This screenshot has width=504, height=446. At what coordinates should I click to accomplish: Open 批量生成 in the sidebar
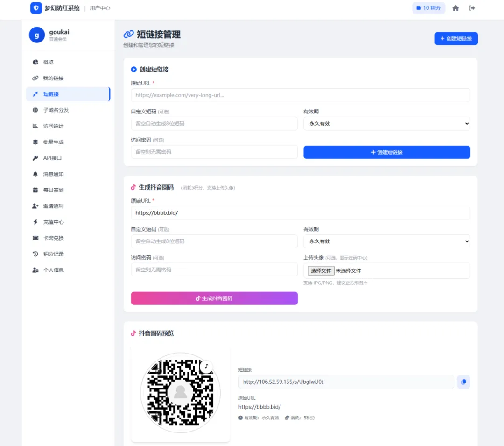[68, 142]
